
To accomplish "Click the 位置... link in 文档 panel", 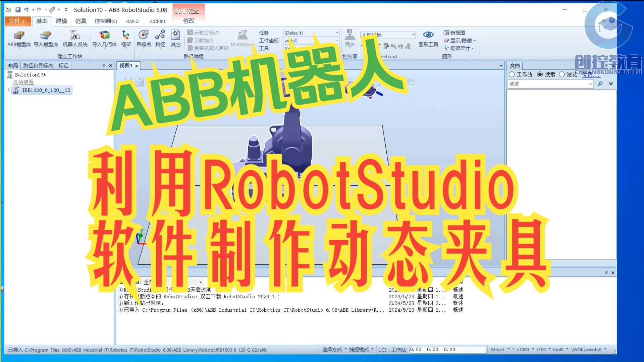I will click(591, 75).
